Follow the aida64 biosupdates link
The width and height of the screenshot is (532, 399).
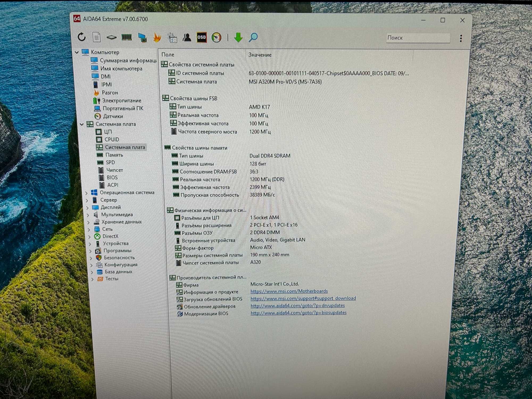coord(298,313)
